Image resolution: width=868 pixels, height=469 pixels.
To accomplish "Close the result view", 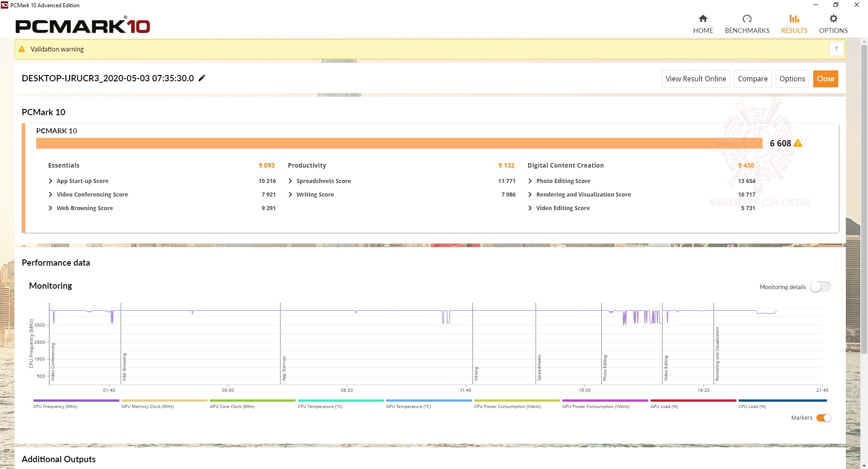I will 826,79.
